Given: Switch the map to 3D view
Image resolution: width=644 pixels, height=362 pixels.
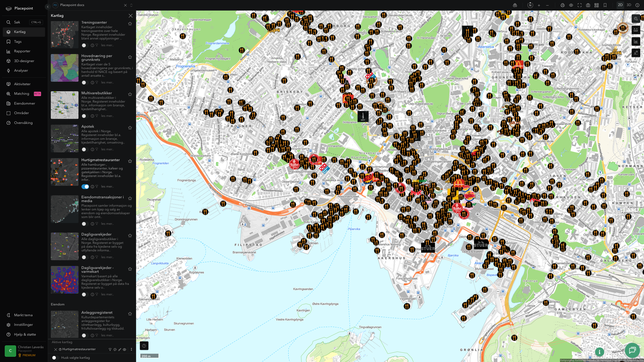Looking at the screenshot, I should point(629,5).
